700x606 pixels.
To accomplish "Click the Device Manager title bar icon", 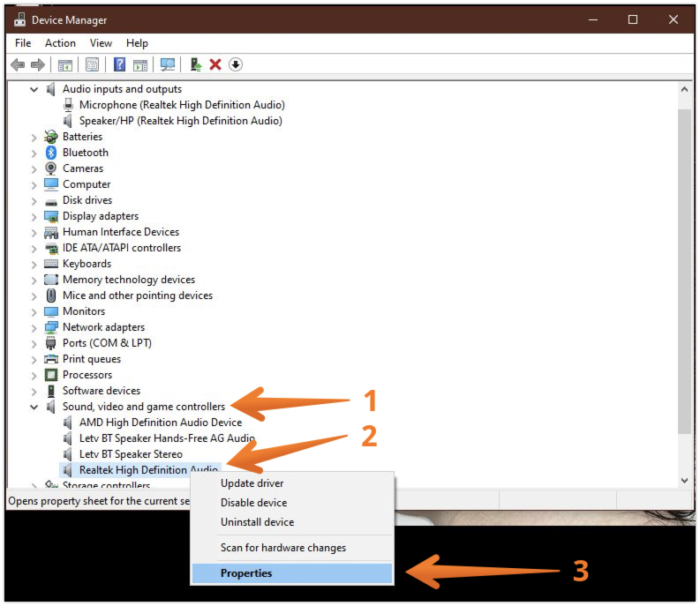I will pos(19,19).
